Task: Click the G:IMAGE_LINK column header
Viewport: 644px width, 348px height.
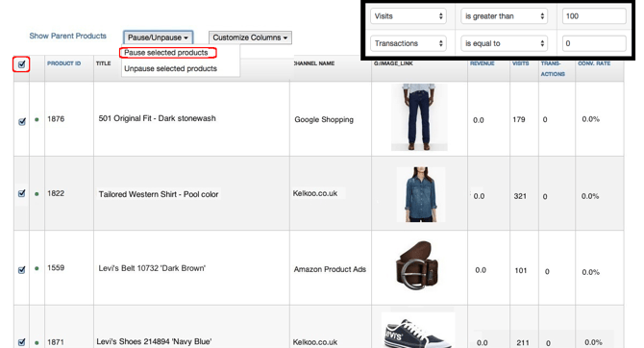Action: (x=393, y=63)
